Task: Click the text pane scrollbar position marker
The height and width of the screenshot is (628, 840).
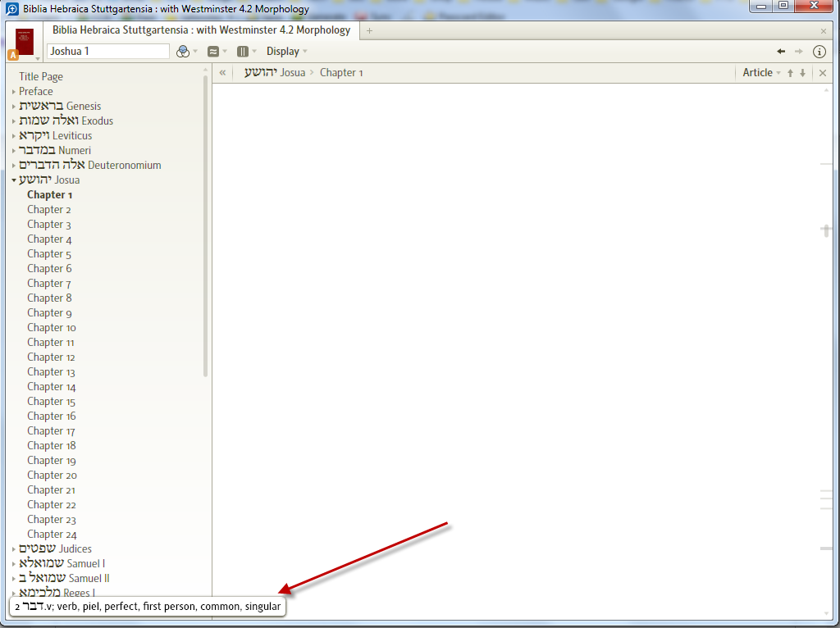Action: (x=826, y=230)
